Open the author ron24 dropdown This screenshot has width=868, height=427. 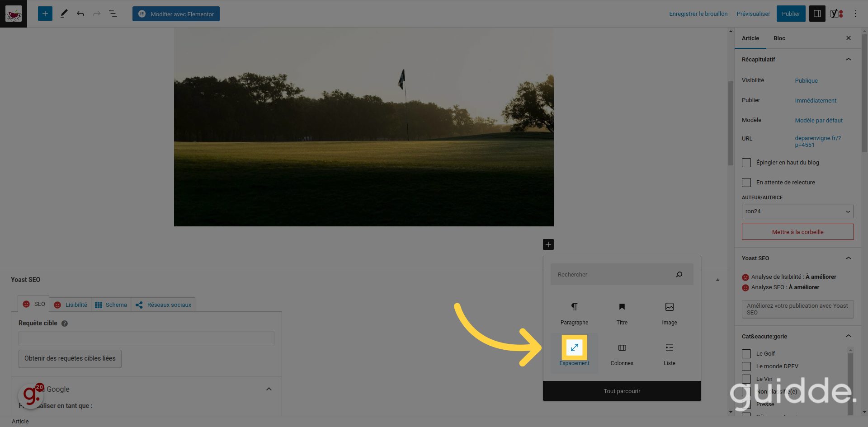(x=797, y=211)
